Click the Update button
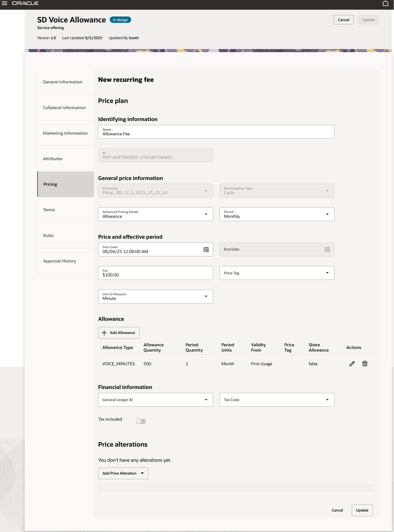Screen dimensions: 394x532 (362, 510)
